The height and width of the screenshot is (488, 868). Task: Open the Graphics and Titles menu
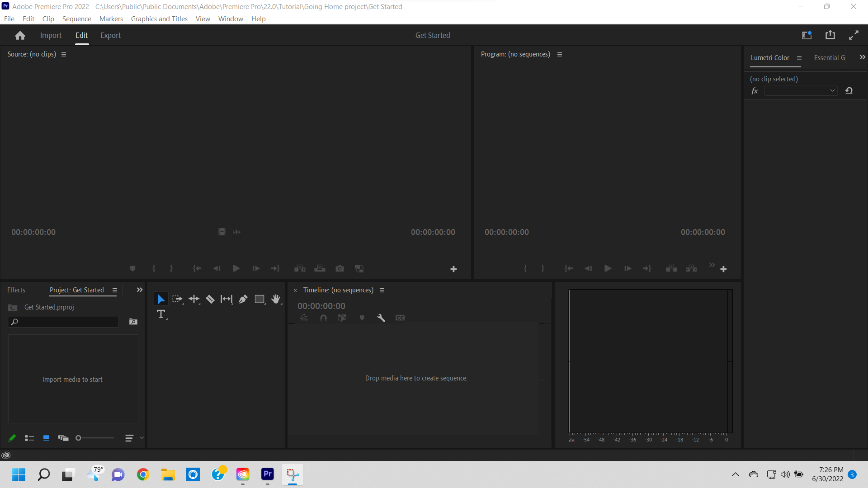159,19
